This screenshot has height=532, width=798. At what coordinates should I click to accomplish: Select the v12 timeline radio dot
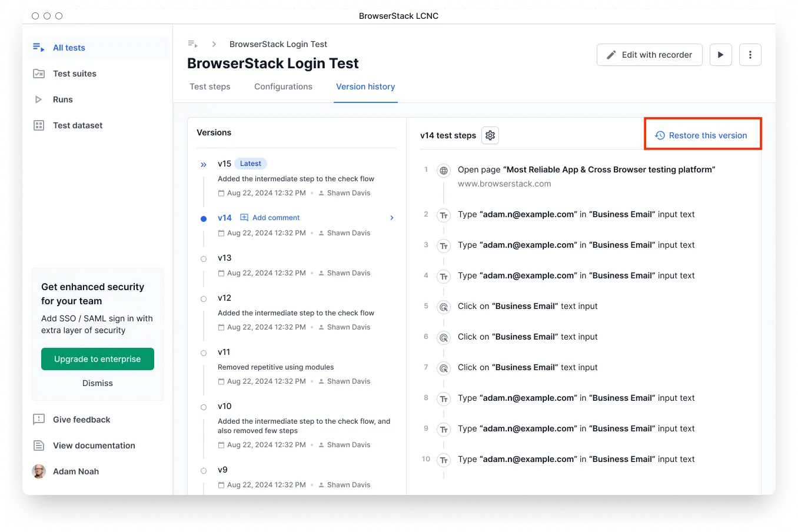click(204, 299)
